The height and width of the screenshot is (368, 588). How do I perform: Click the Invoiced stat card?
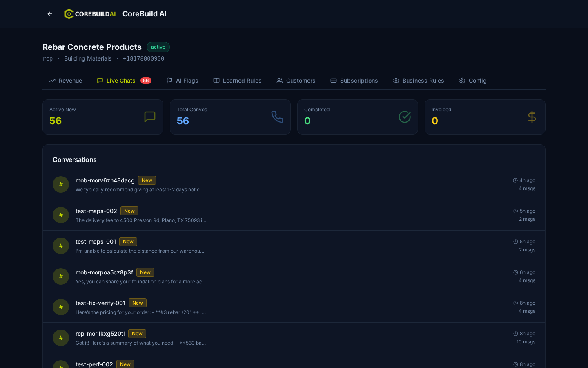485,117
